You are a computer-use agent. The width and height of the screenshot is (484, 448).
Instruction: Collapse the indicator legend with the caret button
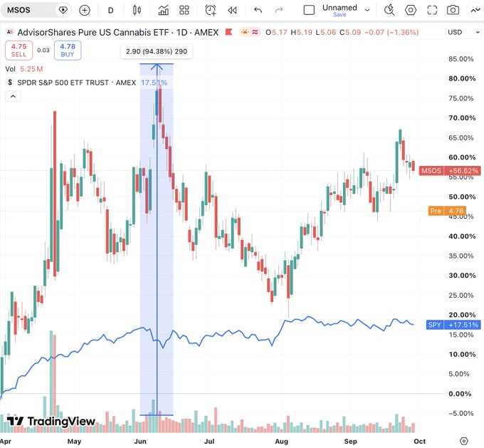13,96
